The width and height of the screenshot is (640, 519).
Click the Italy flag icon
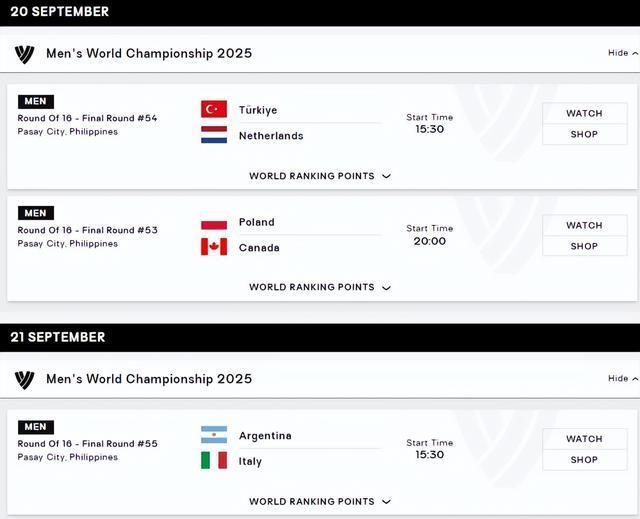(214, 461)
